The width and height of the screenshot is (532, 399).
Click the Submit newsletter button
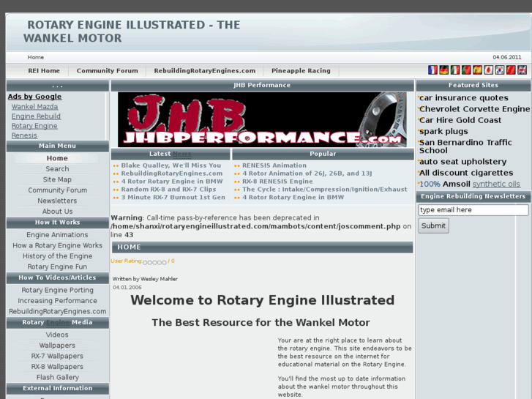tap(433, 225)
